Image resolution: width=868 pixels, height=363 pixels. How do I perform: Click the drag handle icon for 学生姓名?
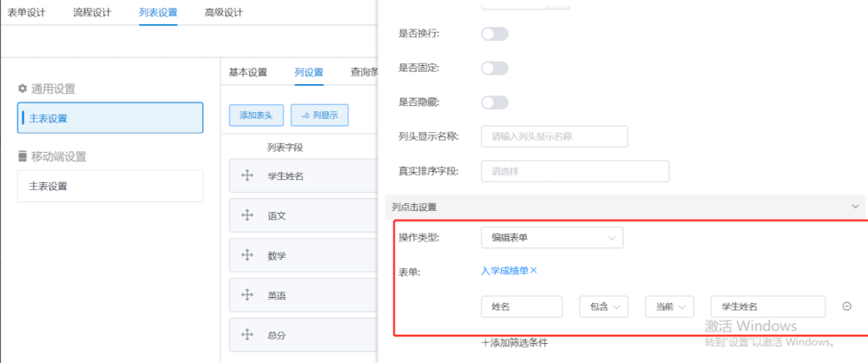click(x=247, y=176)
